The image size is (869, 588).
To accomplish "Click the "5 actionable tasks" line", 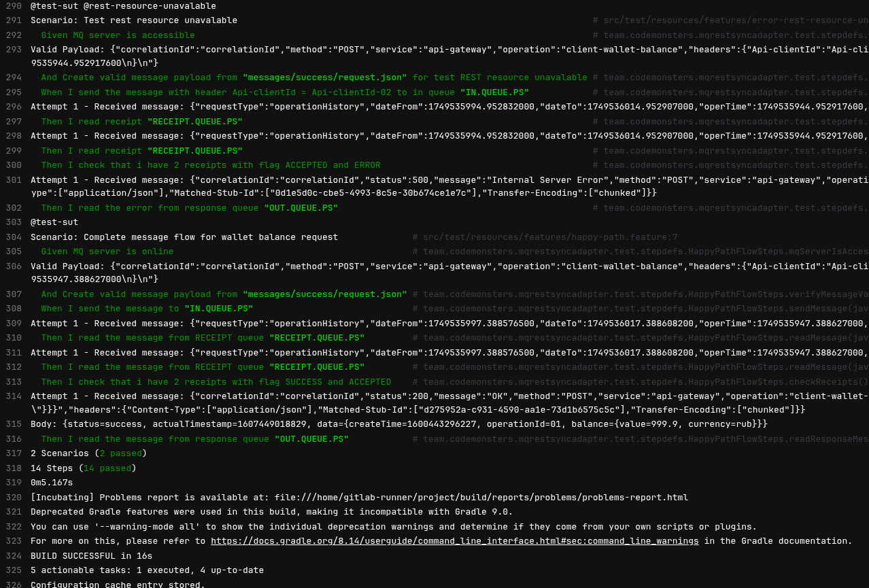I will coord(147,570).
